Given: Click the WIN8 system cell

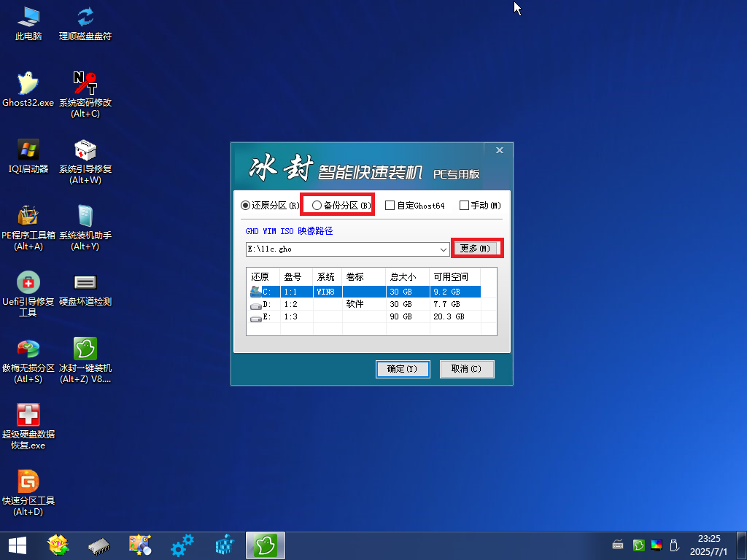Looking at the screenshot, I should pyautogui.click(x=326, y=292).
